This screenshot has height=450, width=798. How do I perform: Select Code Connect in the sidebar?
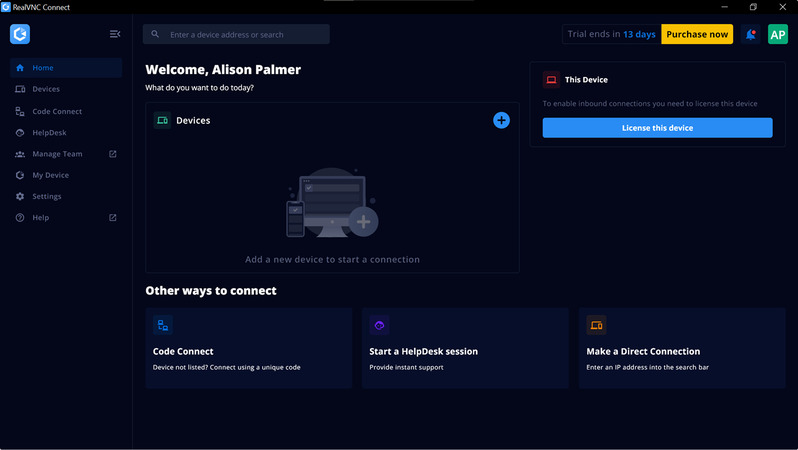[x=57, y=111]
